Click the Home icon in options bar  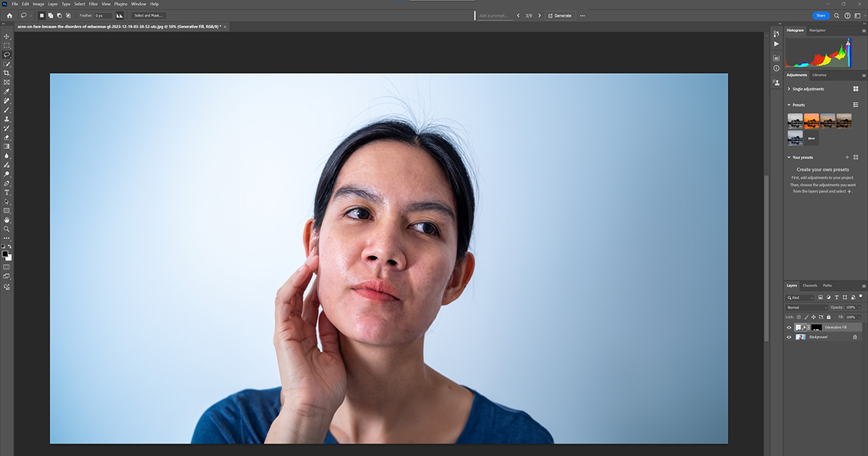pyautogui.click(x=9, y=15)
